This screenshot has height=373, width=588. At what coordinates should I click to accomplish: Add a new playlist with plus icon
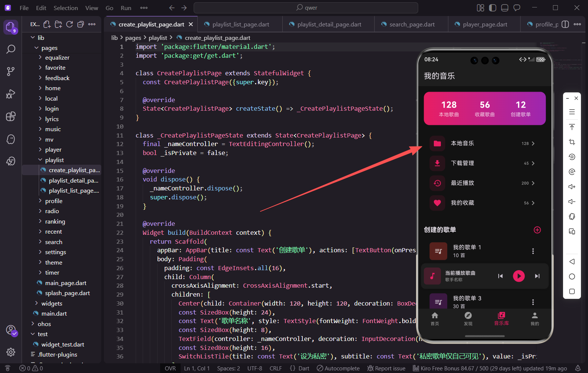(x=537, y=230)
